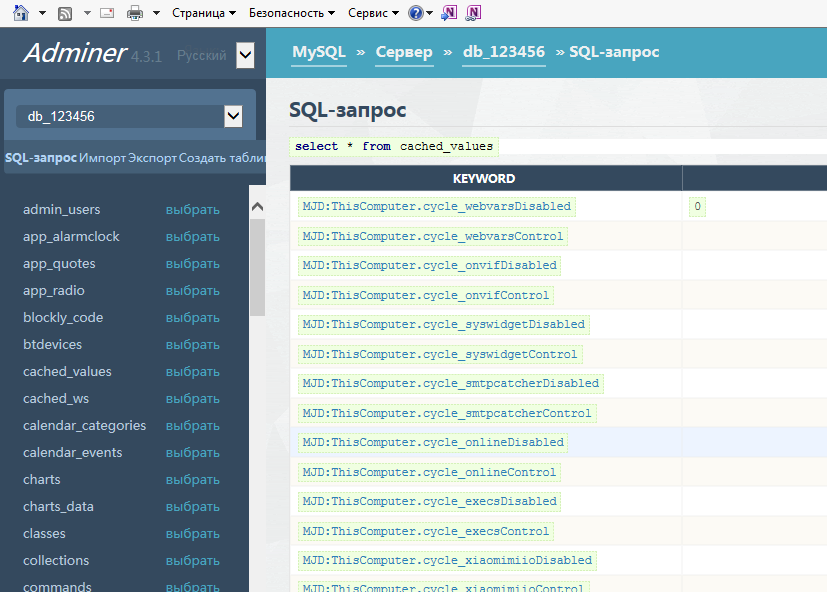Open the Безопасность menu
827x592 pixels.
click(292, 13)
